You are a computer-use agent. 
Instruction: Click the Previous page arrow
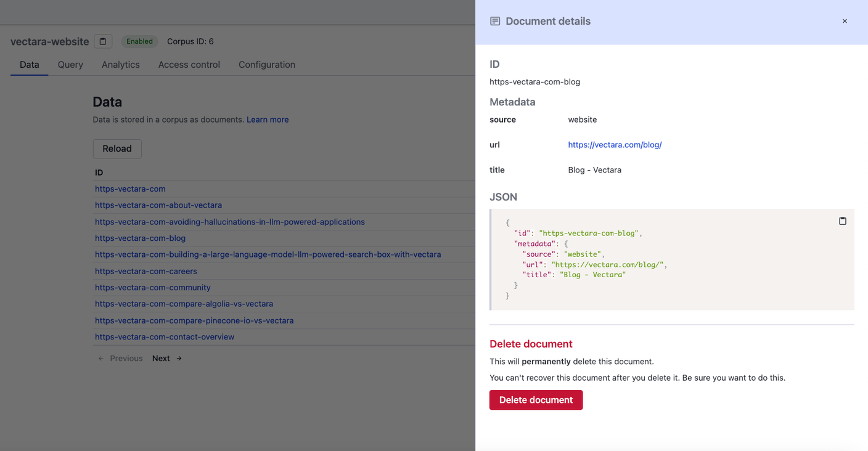[x=102, y=359]
